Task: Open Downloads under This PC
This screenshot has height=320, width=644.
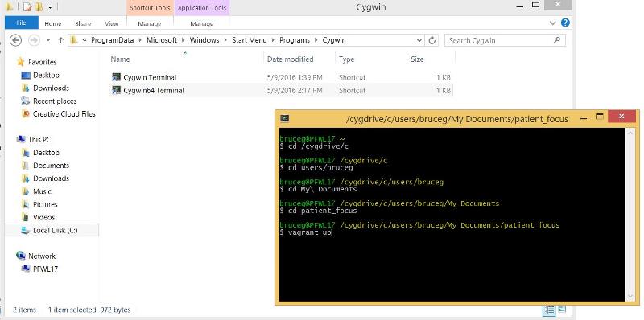Action: [x=51, y=178]
